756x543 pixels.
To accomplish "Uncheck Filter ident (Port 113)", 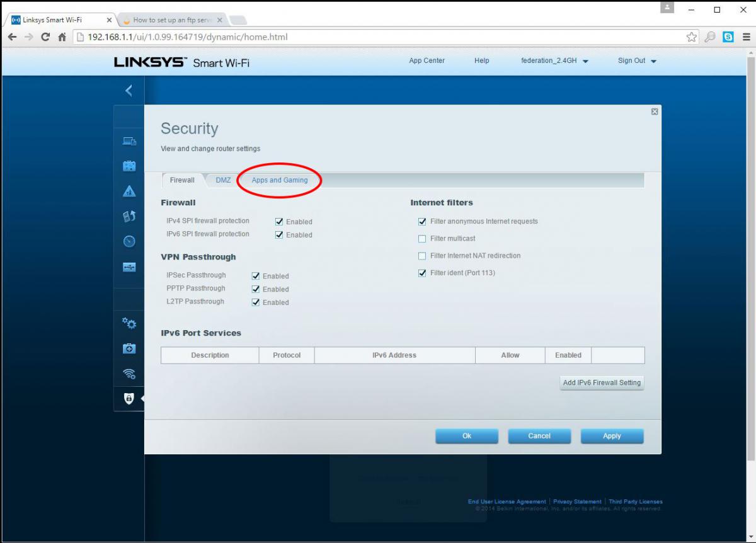I will coord(423,273).
